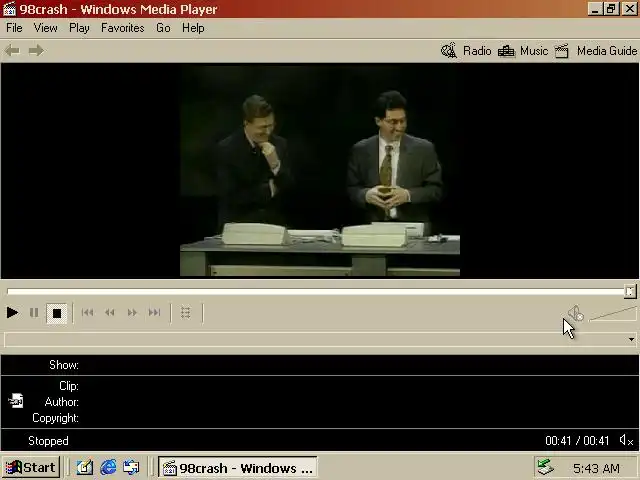Click the 00:41 / 00:41 time display
This screenshot has width=640, height=480.
(x=577, y=441)
